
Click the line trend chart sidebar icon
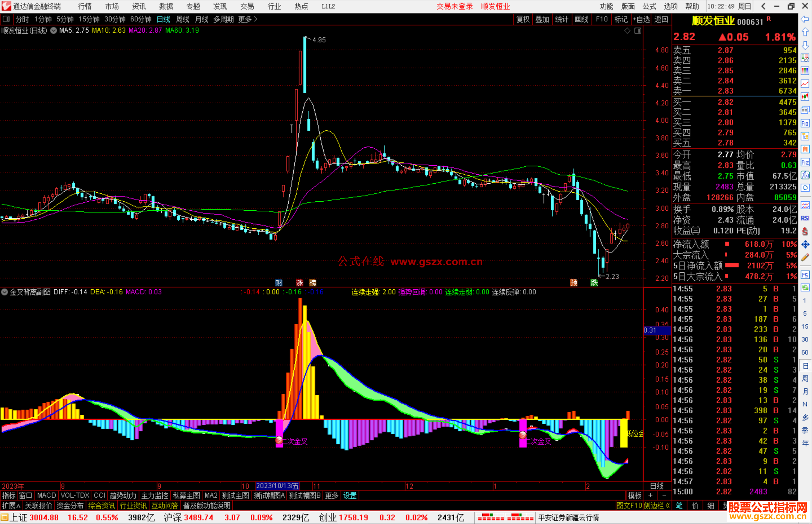click(x=805, y=84)
